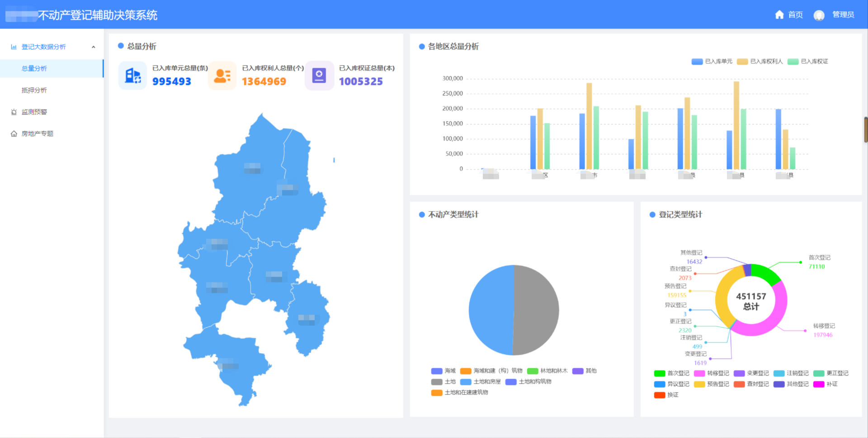Click the bar chart icon beside 登记大数据分析
The height and width of the screenshot is (438, 868).
(14, 47)
